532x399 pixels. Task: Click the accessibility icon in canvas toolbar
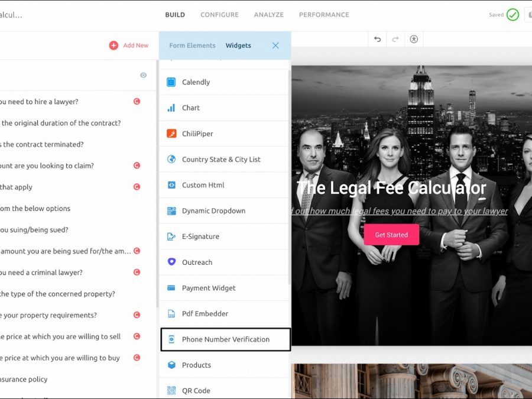(x=414, y=40)
